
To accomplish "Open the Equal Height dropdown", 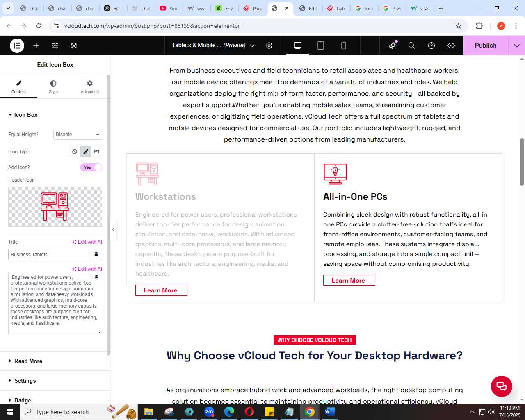I will pyautogui.click(x=78, y=135).
